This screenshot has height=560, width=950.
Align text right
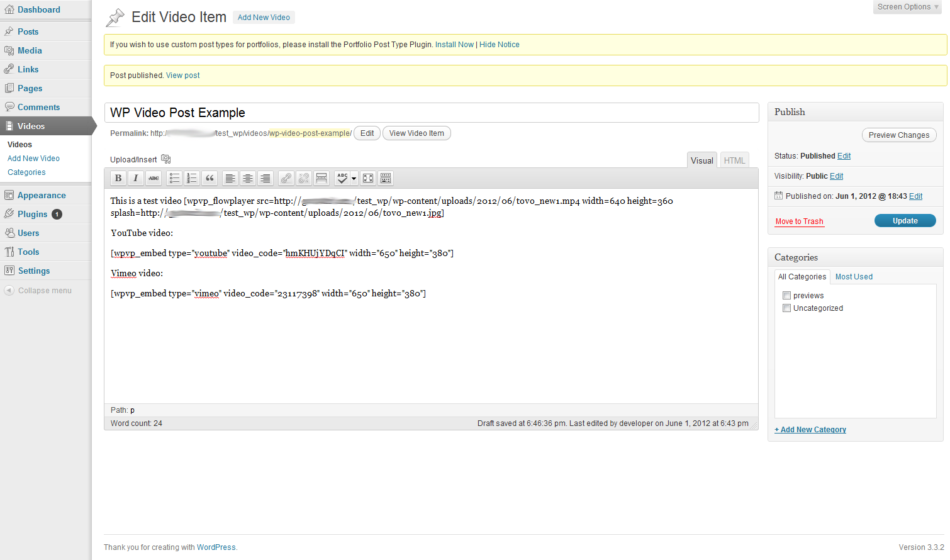tap(265, 178)
